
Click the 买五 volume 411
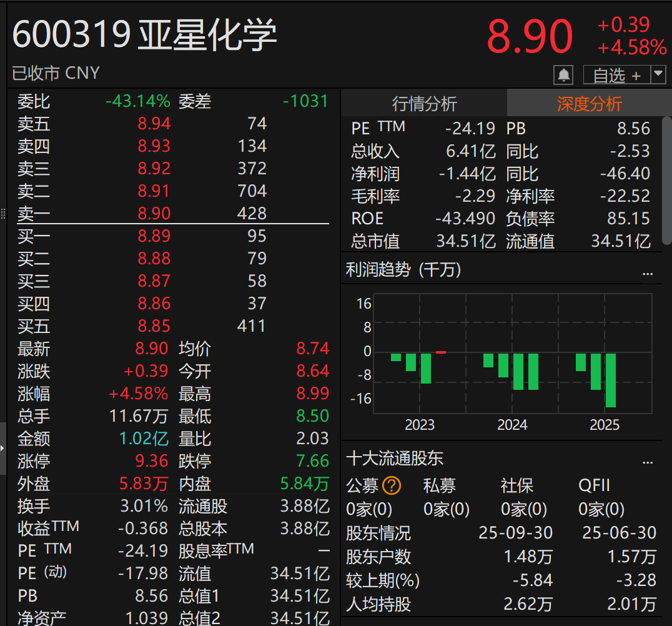(251, 326)
